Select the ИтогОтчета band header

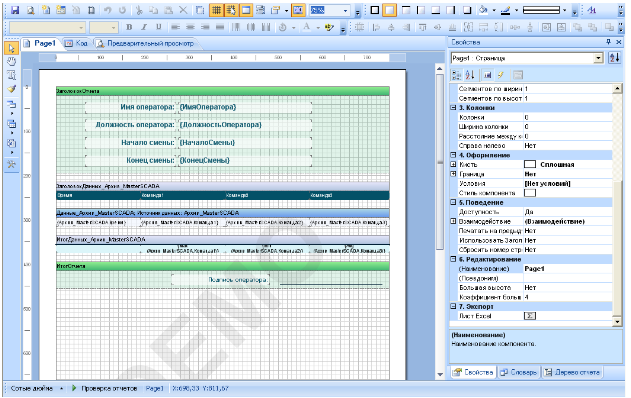[x=223, y=266]
